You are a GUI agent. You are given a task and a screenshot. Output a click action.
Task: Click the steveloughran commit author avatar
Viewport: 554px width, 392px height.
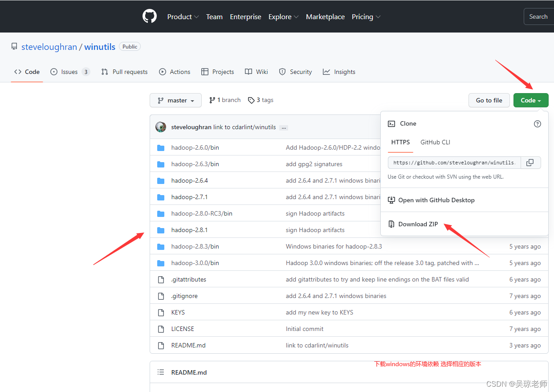click(161, 127)
